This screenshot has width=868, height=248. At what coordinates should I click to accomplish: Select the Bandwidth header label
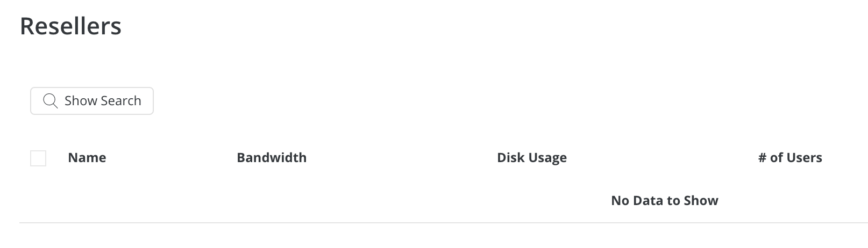[x=272, y=158]
